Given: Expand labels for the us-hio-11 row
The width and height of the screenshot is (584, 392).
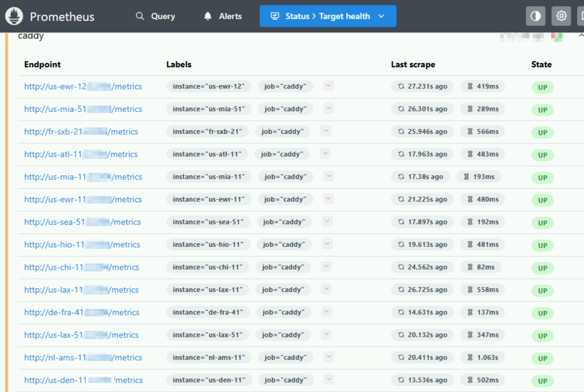Looking at the screenshot, I should pyautogui.click(x=327, y=244).
